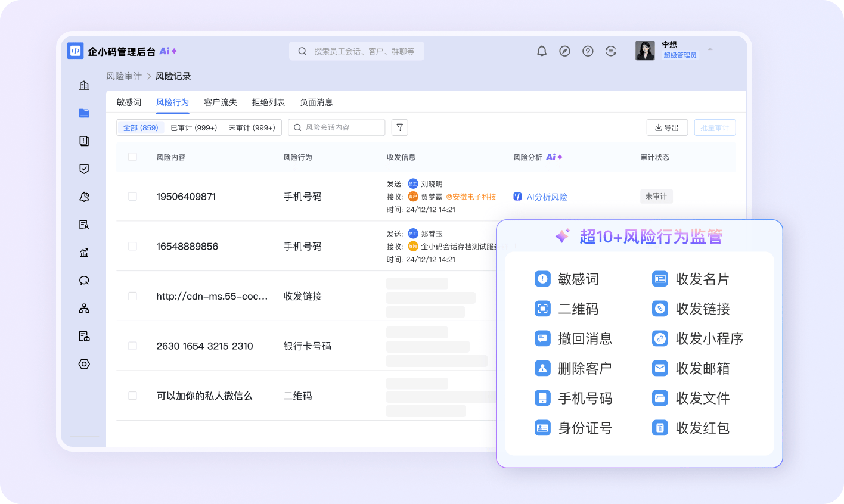844x504 pixels.
Task: Toggle the select-all checkbox in table header
Action: click(x=132, y=157)
